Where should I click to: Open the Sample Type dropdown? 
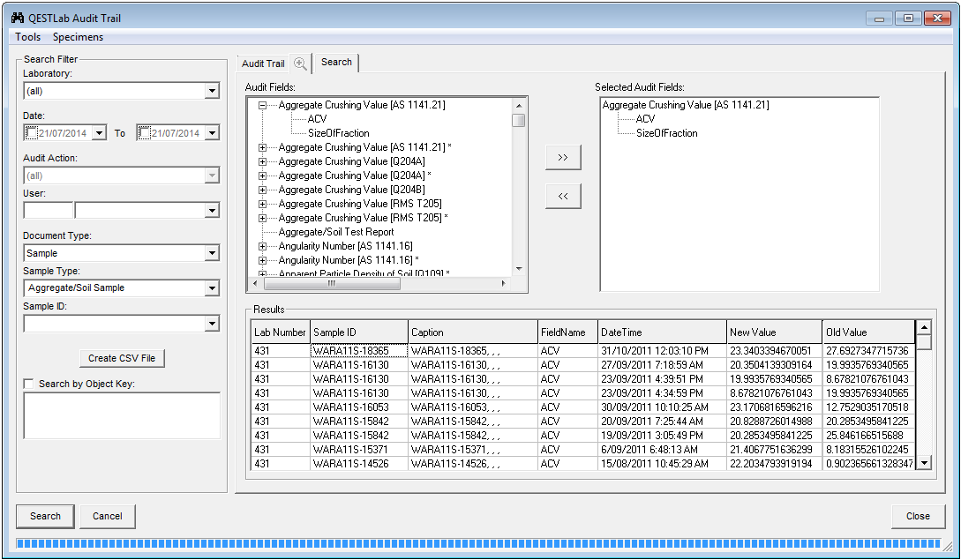(x=211, y=288)
